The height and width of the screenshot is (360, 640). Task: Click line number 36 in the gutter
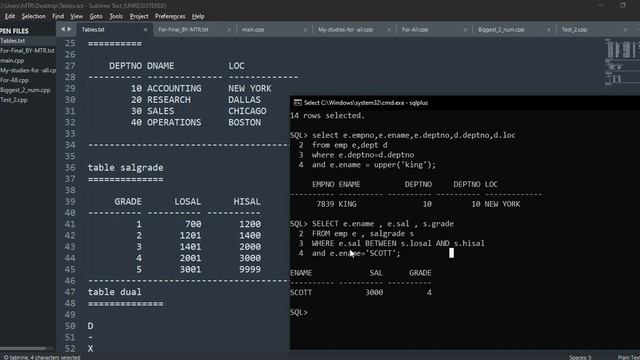tap(70, 168)
